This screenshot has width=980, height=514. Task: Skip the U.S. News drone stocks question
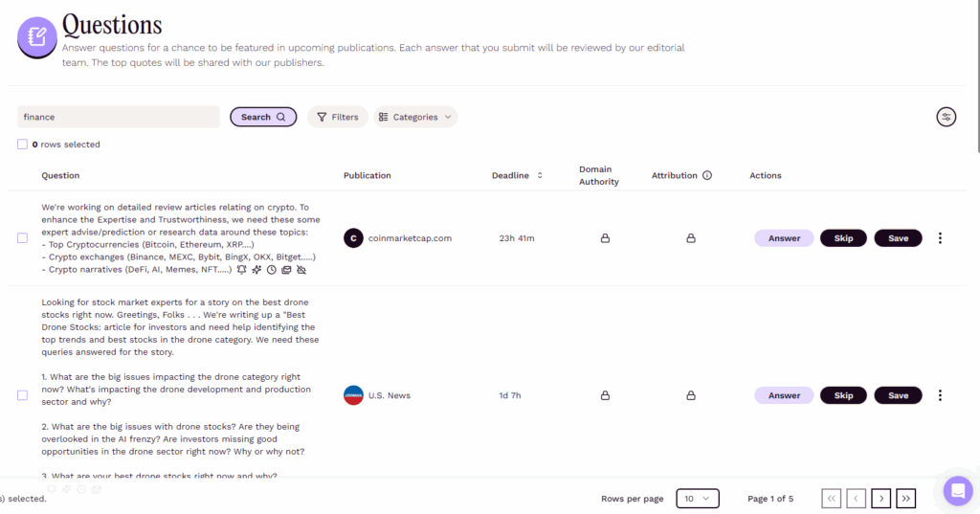[x=843, y=395]
